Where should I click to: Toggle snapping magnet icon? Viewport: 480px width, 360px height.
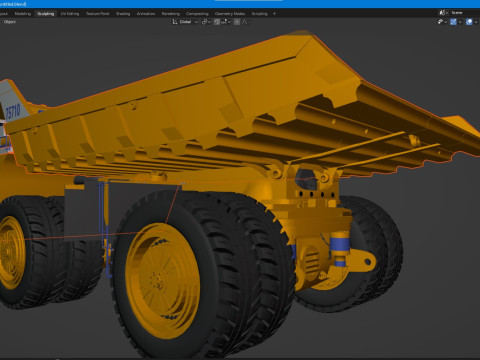[217, 22]
